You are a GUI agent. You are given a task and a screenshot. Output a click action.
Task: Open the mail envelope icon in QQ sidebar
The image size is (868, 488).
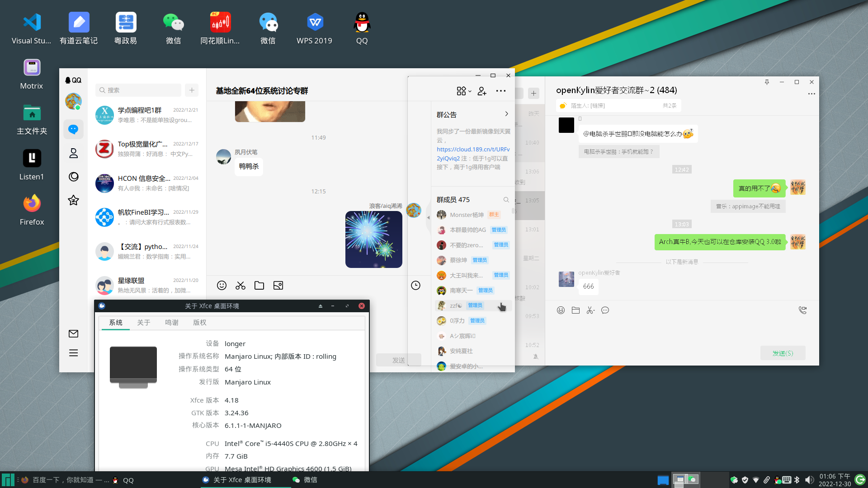[x=73, y=333]
